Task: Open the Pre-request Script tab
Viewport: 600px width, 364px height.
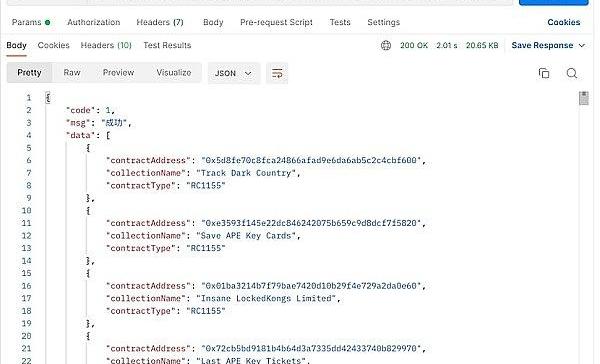Action: pyautogui.click(x=276, y=22)
